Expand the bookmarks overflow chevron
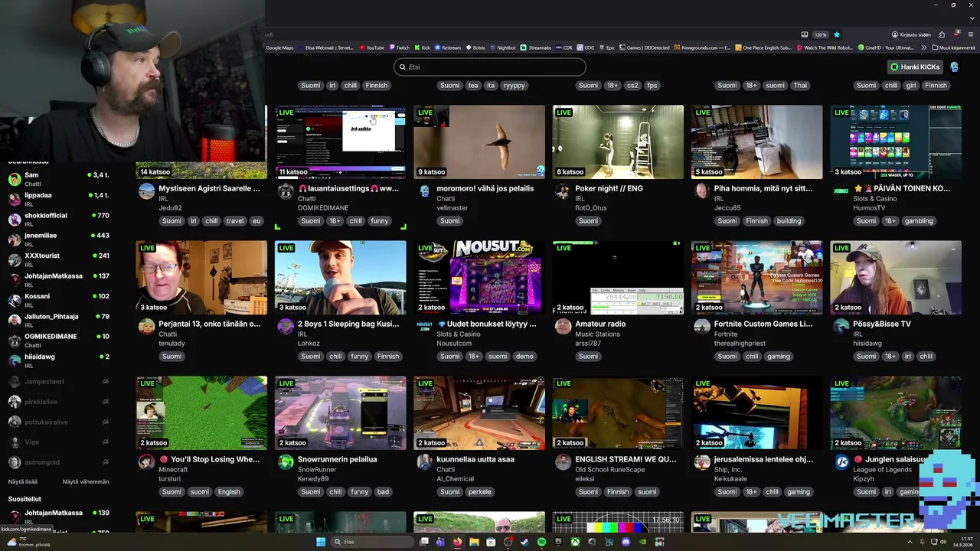 point(924,47)
